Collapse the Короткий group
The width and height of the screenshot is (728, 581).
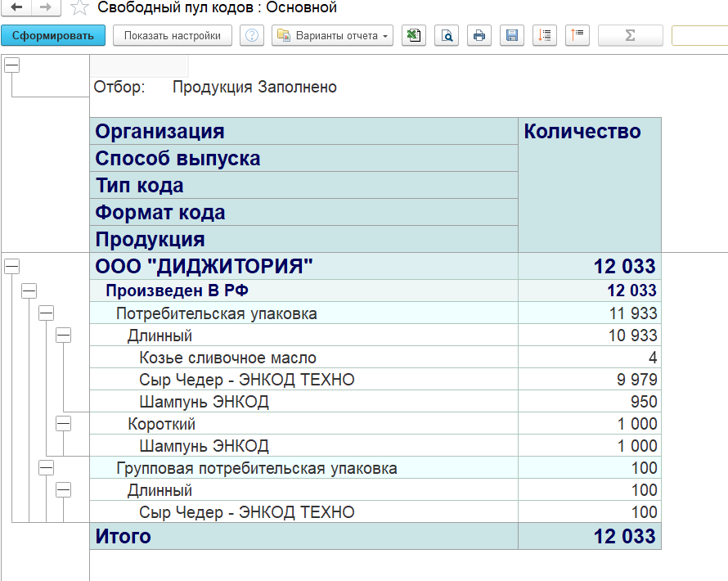tap(63, 423)
